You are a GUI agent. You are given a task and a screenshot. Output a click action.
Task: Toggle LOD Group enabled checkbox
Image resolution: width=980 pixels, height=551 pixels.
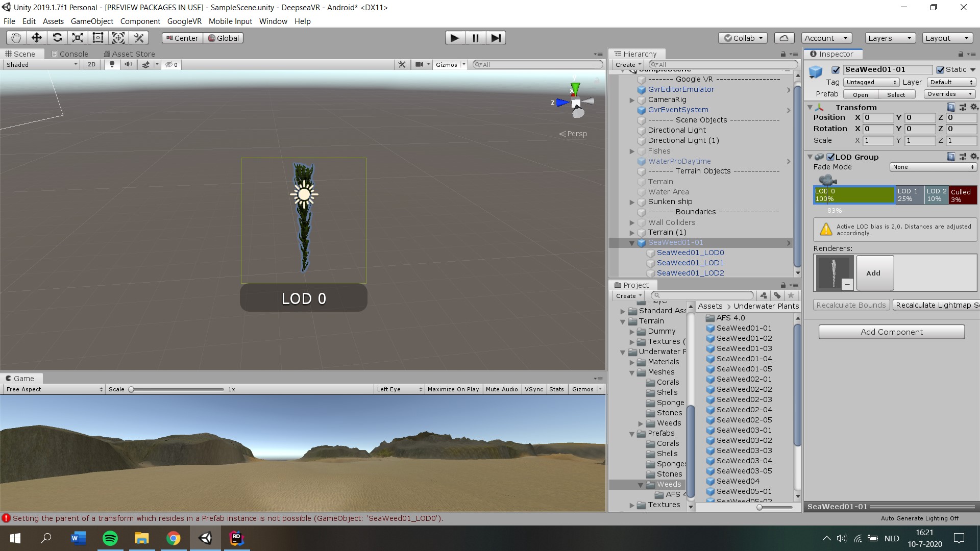click(x=830, y=157)
